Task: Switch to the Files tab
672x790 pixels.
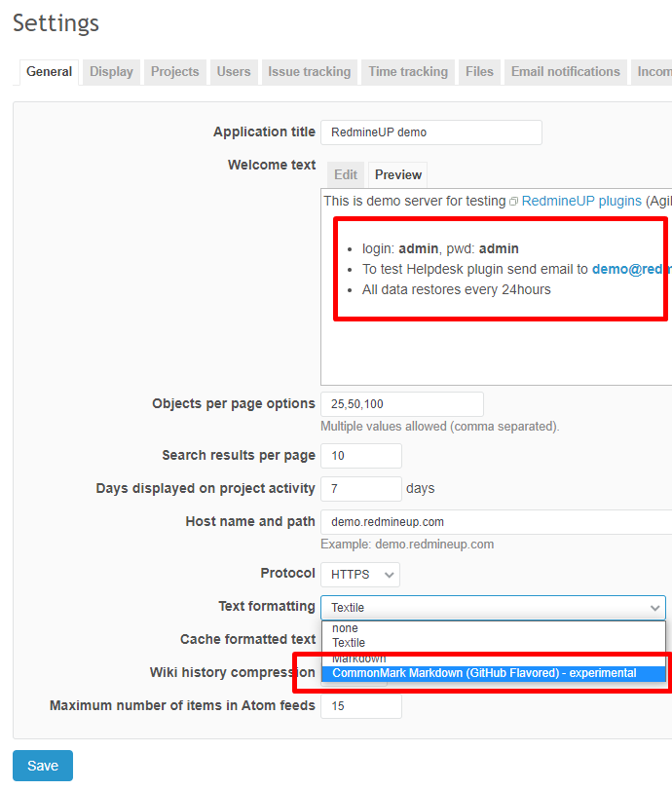Action: 479,72
